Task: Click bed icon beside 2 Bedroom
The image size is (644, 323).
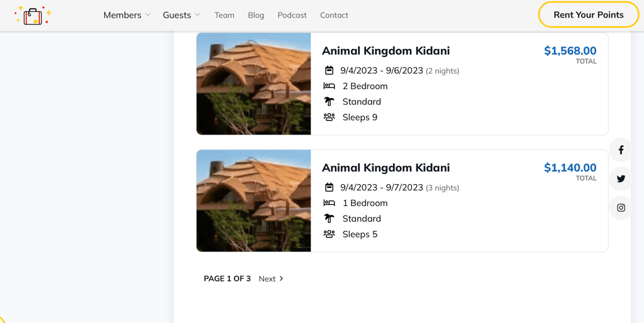Action: pos(329,86)
